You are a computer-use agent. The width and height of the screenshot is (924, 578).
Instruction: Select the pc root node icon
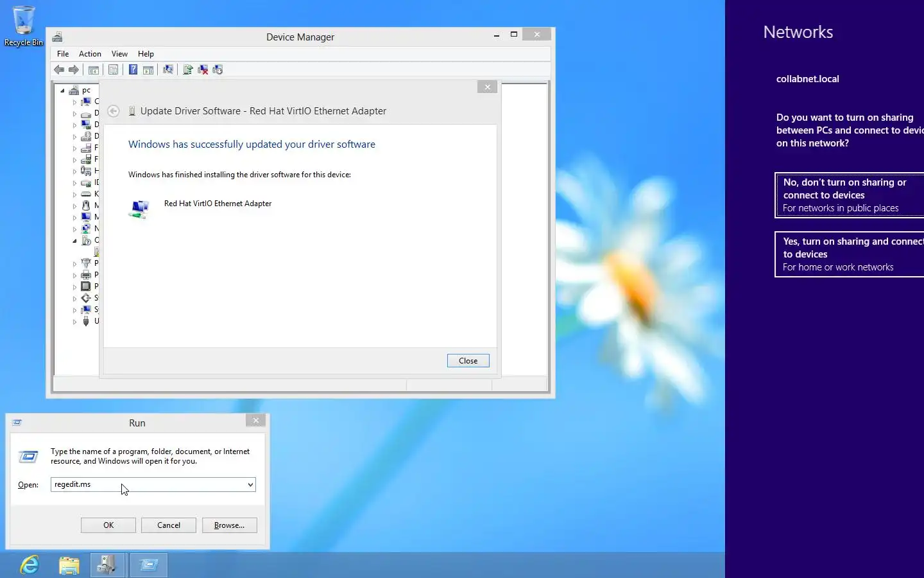click(x=74, y=90)
